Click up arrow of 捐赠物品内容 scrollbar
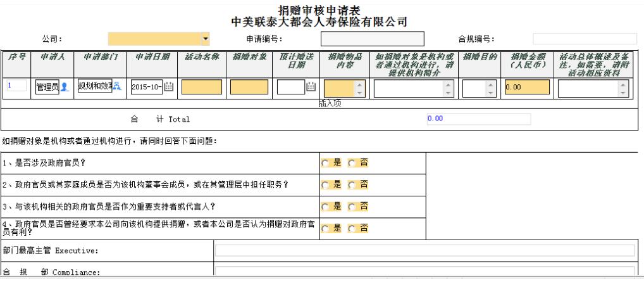 (359, 84)
